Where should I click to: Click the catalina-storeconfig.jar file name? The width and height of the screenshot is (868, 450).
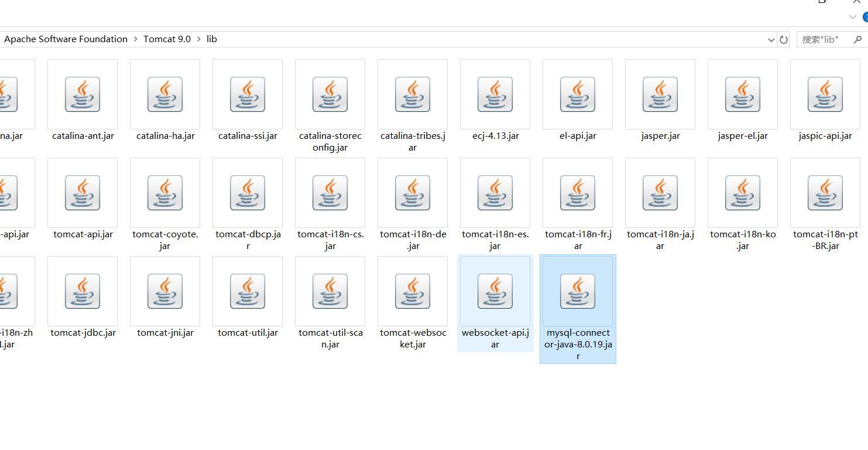tap(330, 142)
